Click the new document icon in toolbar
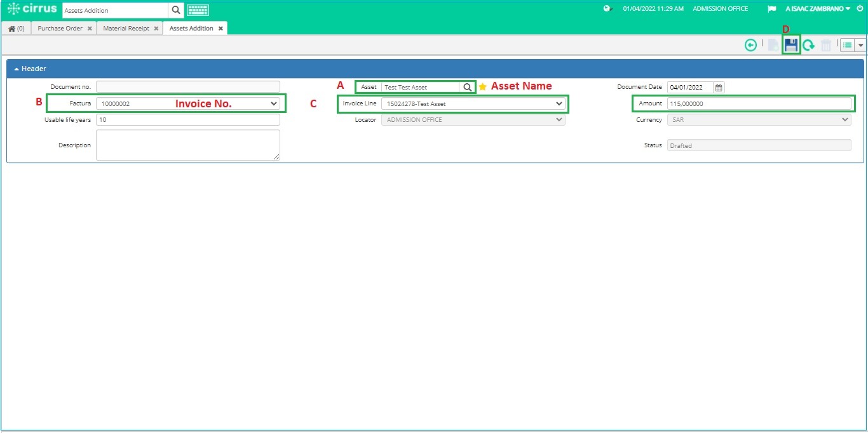868x433 pixels. click(x=773, y=45)
